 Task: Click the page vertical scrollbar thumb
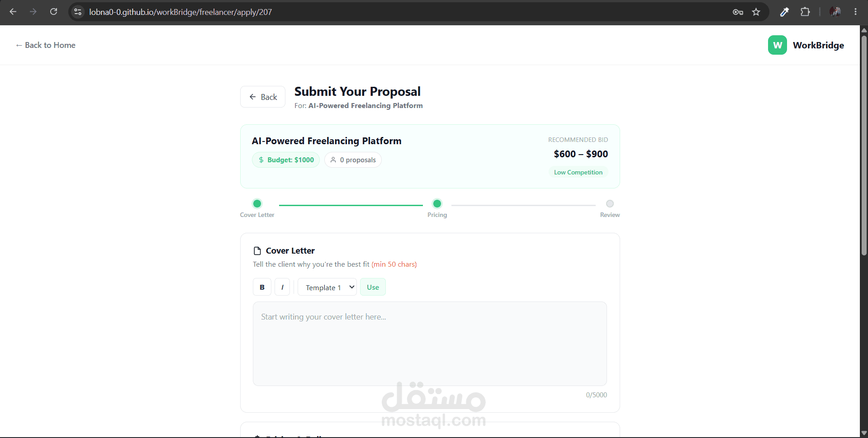[x=864, y=145]
